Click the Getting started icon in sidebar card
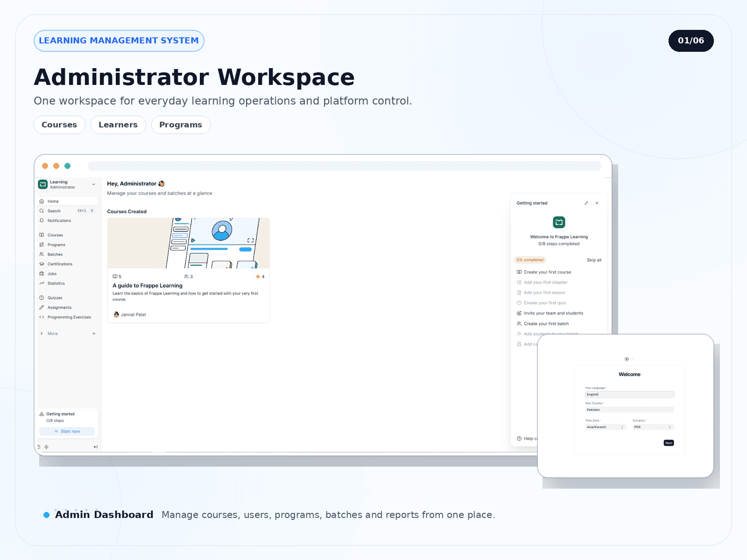The image size is (747, 560). [x=42, y=414]
